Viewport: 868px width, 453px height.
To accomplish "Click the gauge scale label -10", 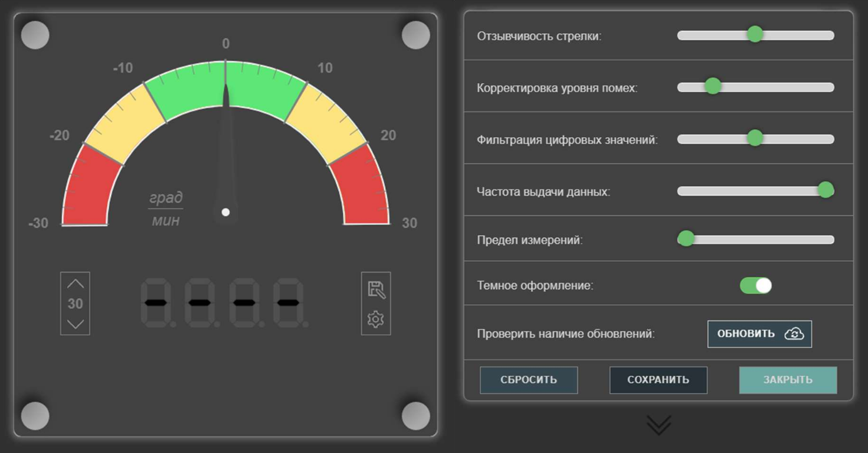I will 123,69.
